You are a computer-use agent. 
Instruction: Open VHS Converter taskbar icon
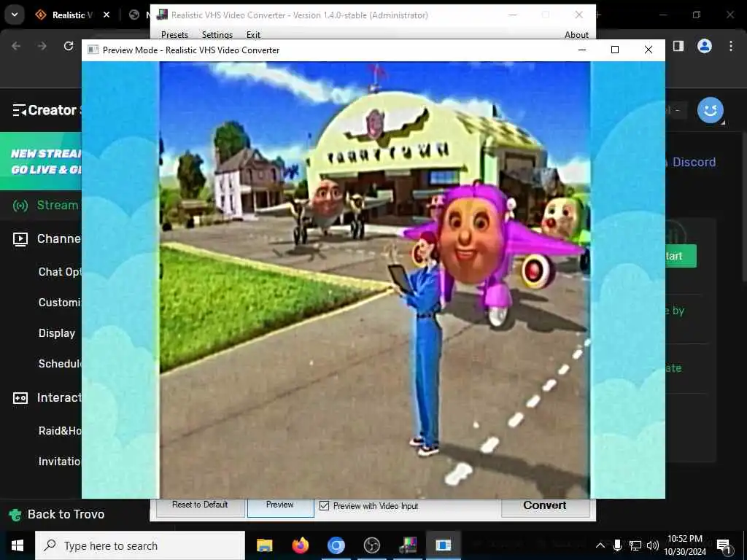(x=408, y=545)
